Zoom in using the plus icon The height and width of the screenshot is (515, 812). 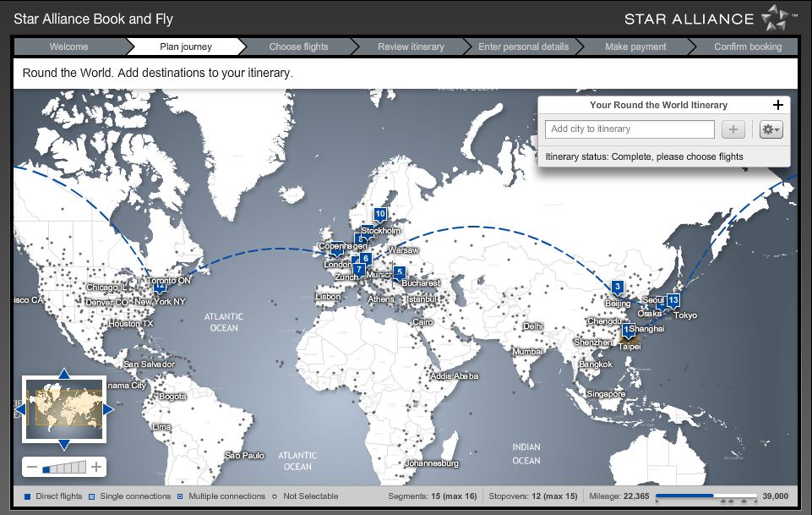pyautogui.click(x=96, y=467)
